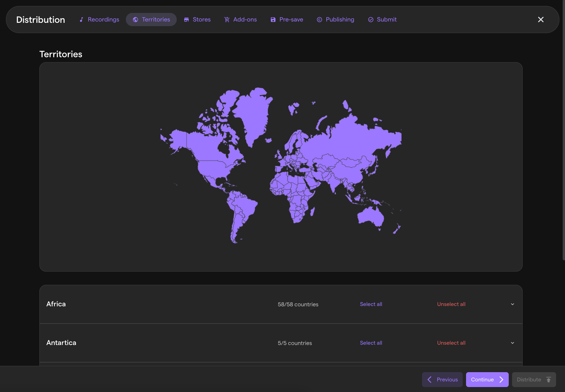Click the globe icon in Territories tab
The height and width of the screenshot is (392, 565).
[135, 20]
